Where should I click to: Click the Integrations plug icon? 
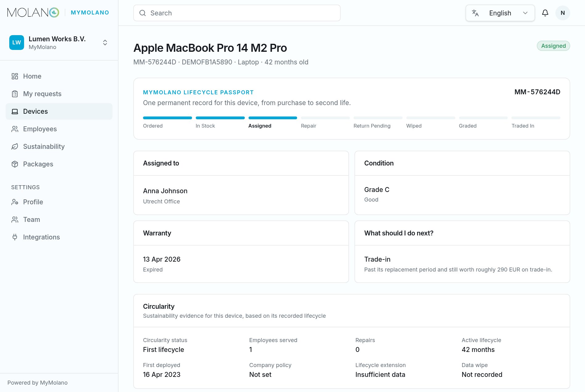[x=15, y=237]
